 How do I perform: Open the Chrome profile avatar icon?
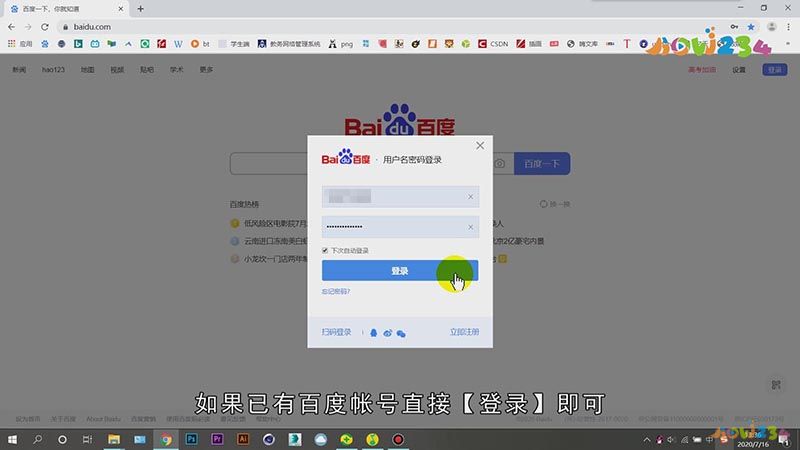(771, 27)
